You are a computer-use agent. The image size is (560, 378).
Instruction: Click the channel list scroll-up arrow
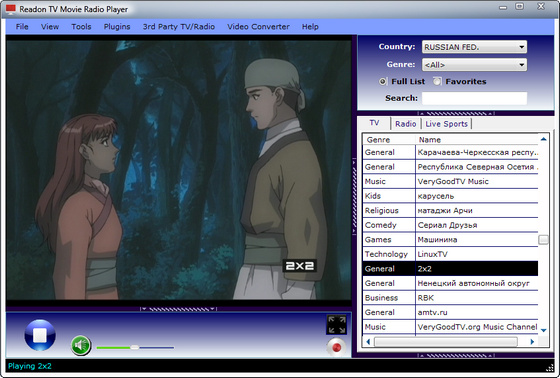pyautogui.click(x=543, y=139)
